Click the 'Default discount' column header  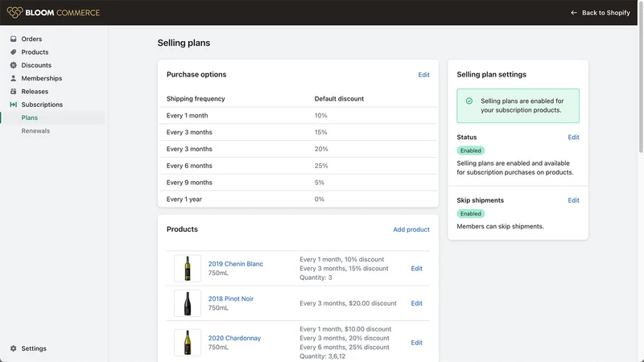click(339, 99)
